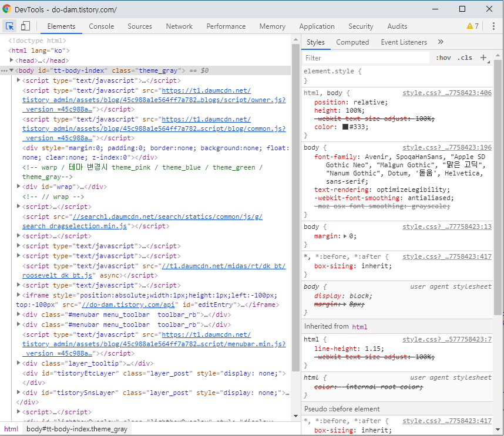Click the Styles Filter input field
This screenshot has height=436, width=504.
[366, 58]
